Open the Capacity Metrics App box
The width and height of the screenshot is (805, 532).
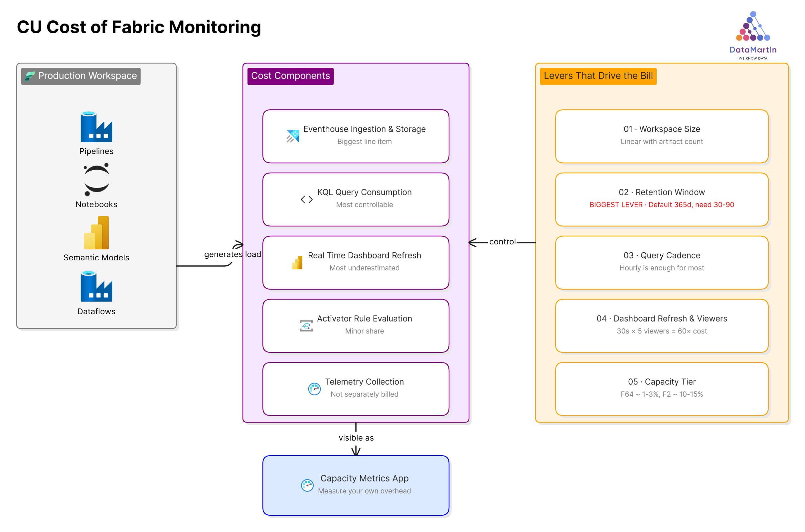coord(356,486)
